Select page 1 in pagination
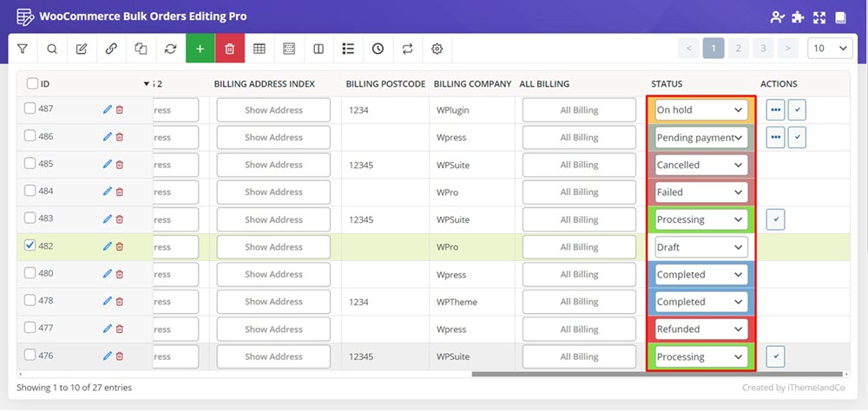 pos(713,49)
